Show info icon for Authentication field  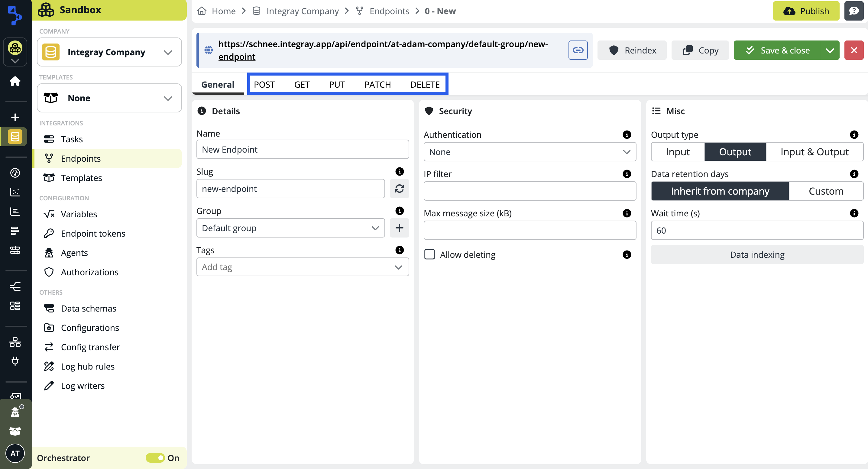pyautogui.click(x=627, y=135)
